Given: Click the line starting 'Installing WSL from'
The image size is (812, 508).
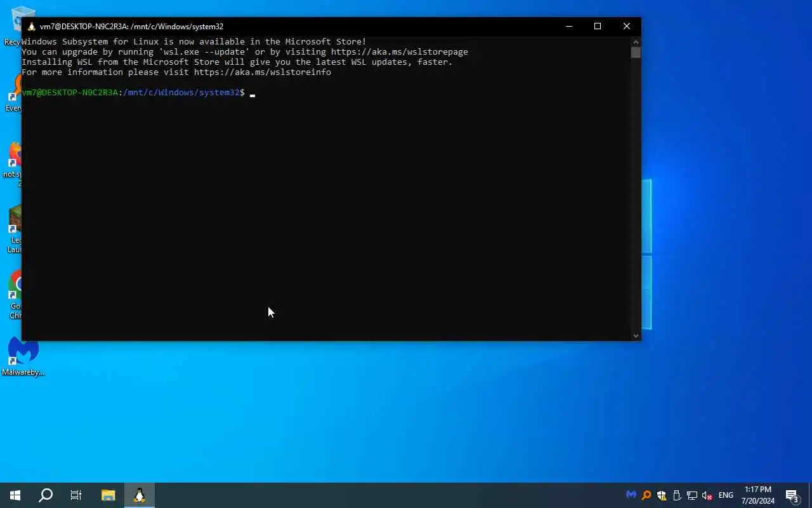Looking at the screenshot, I should [237, 62].
